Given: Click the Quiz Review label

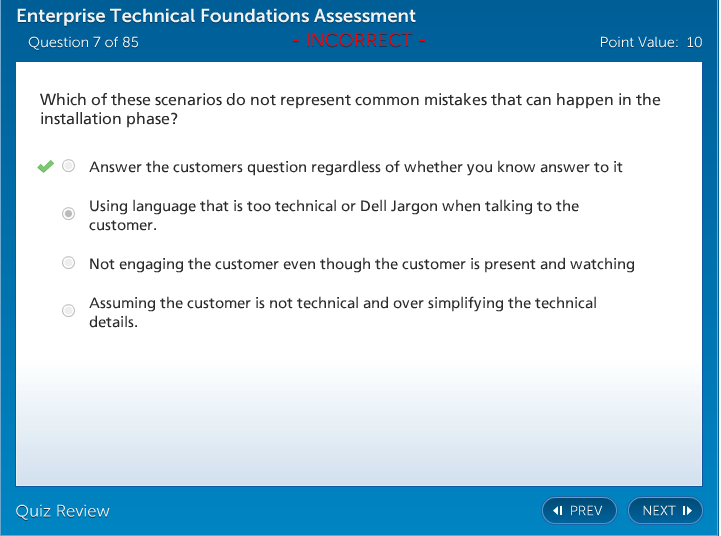Looking at the screenshot, I should [x=62, y=511].
